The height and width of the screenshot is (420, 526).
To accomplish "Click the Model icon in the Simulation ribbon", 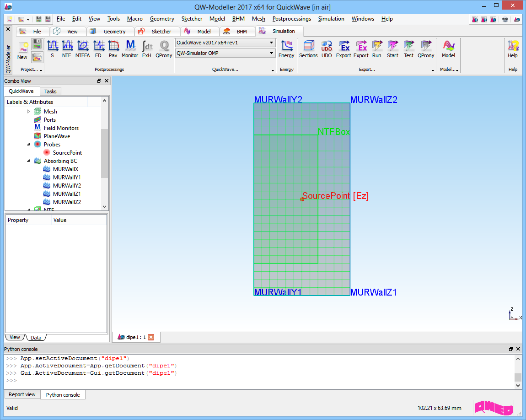I will click(x=449, y=49).
